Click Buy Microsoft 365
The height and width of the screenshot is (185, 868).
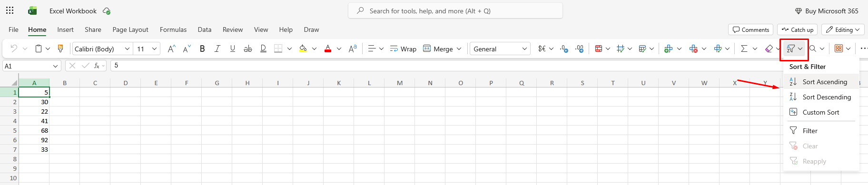[827, 11]
